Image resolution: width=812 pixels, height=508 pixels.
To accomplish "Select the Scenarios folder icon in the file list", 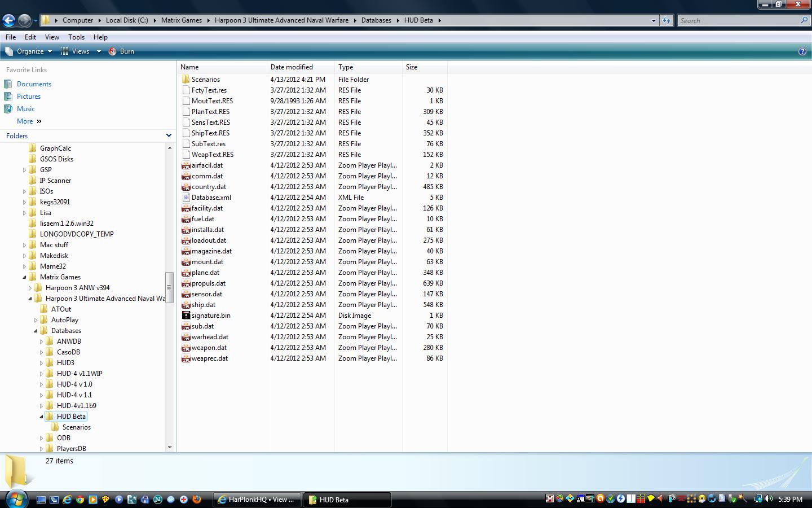I will pos(186,80).
